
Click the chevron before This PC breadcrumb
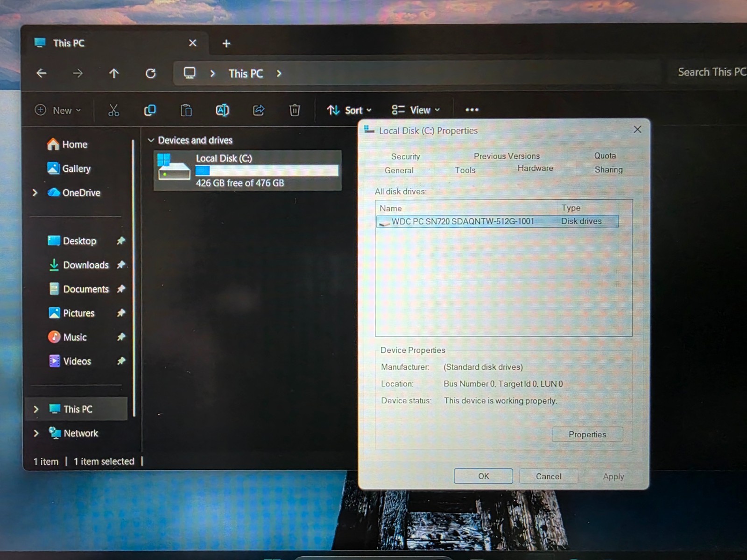coord(212,74)
